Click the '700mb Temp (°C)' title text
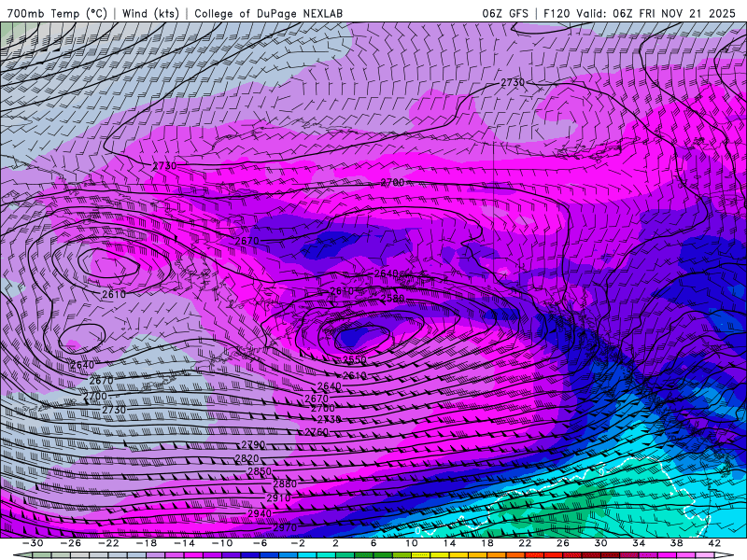 coord(57,13)
